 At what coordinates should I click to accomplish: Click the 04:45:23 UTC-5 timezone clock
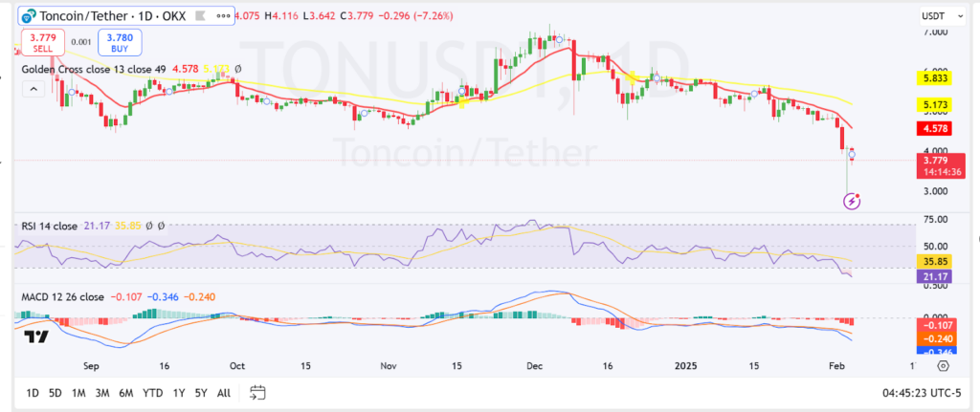pyautogui.click(x=922, y=393)
